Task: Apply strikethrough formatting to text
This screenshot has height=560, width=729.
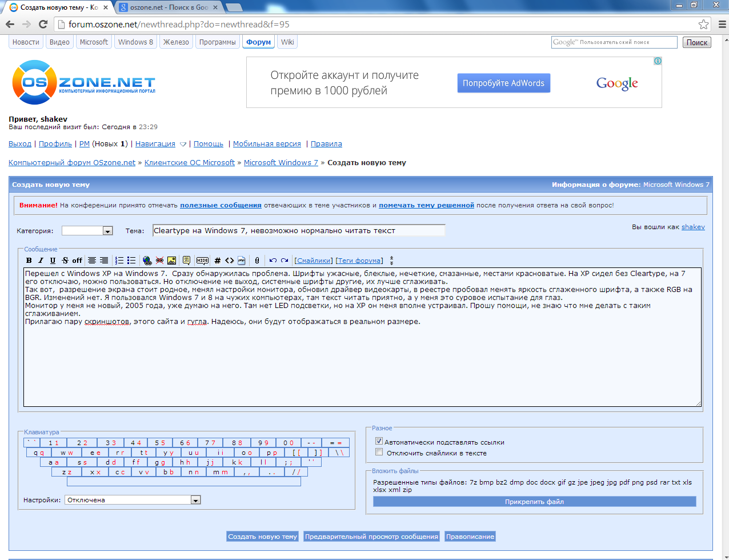Action: click(65, 261)
